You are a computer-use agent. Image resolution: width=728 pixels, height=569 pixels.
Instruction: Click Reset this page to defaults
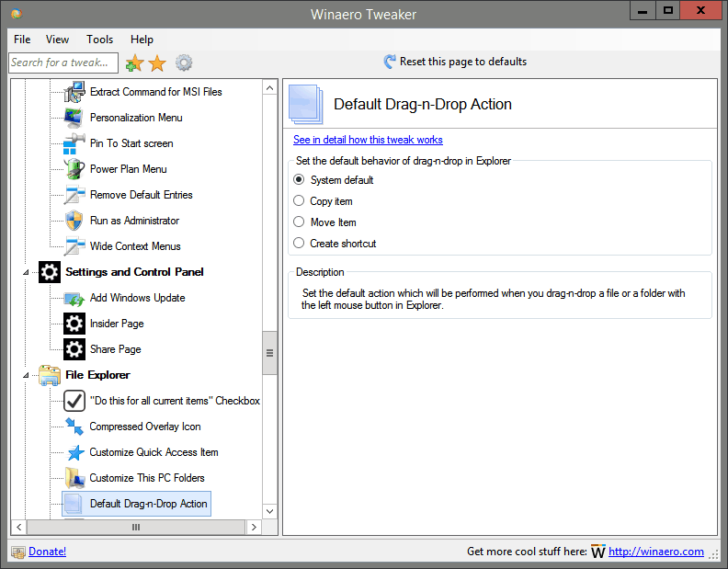463,62
